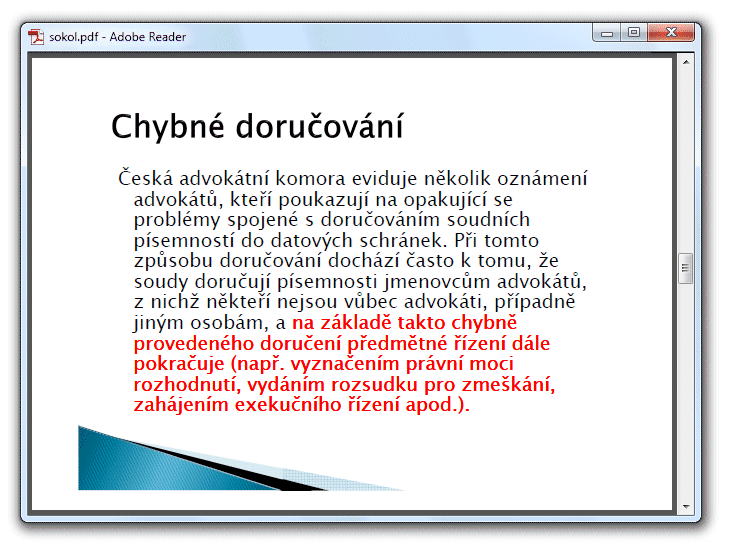The image size is (729, 547).
Task: Close the sokol.pdf Adobe Reader window
Action: (x=671, y=33)
